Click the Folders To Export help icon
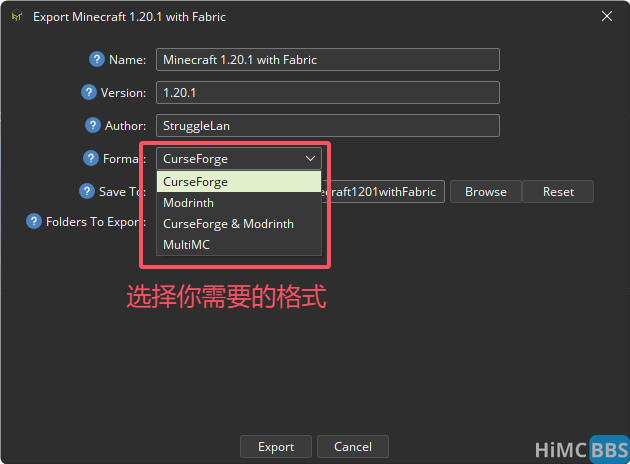Screen dimensions: 630x464 coord(34,221)
